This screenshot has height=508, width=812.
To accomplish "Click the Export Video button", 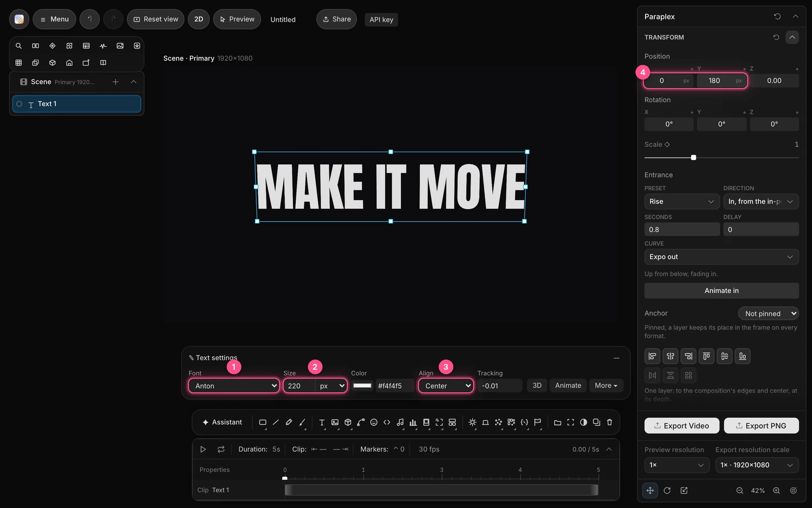I will click(x=682, y=426).
